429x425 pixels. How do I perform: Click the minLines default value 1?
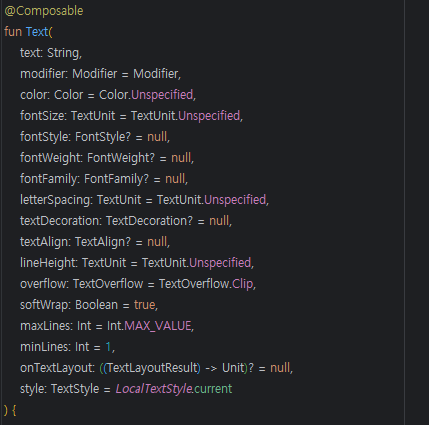tap(108, 347)
